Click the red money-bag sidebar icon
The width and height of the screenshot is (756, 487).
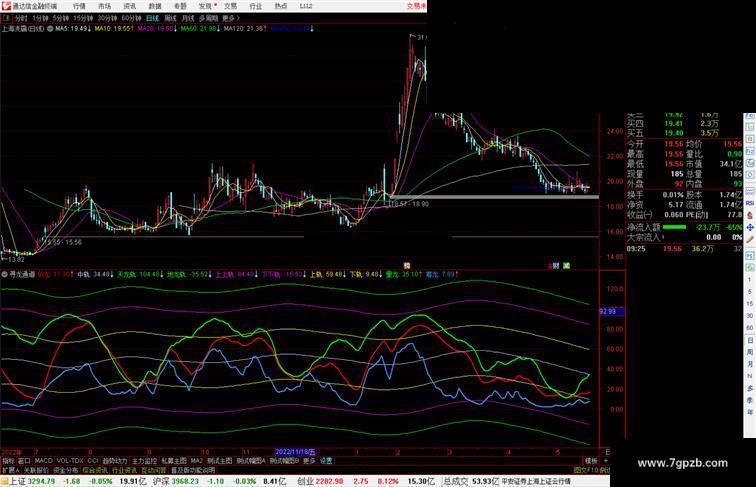[x=750, y=215]
